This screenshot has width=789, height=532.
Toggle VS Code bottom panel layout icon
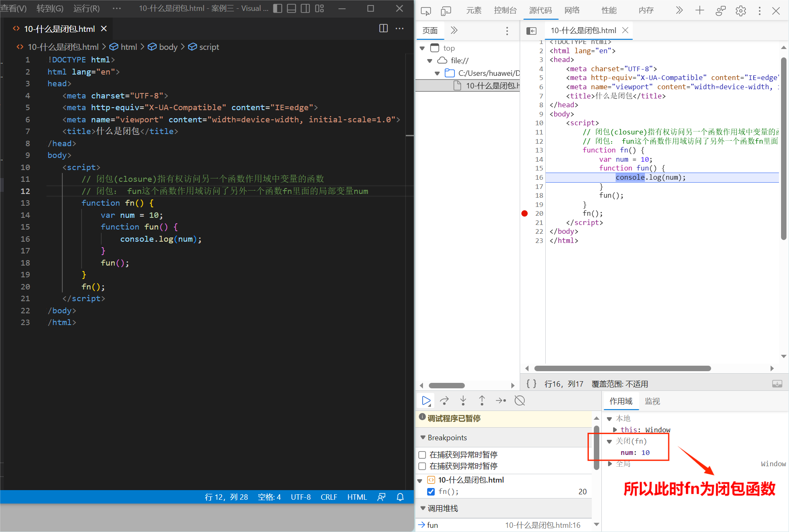pos(291,8)
